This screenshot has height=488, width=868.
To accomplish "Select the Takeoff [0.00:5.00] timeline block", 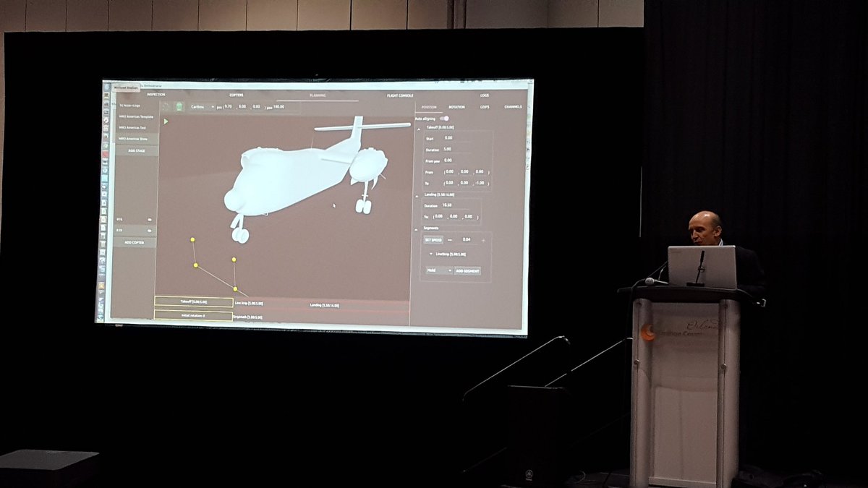I will [194, 301].
